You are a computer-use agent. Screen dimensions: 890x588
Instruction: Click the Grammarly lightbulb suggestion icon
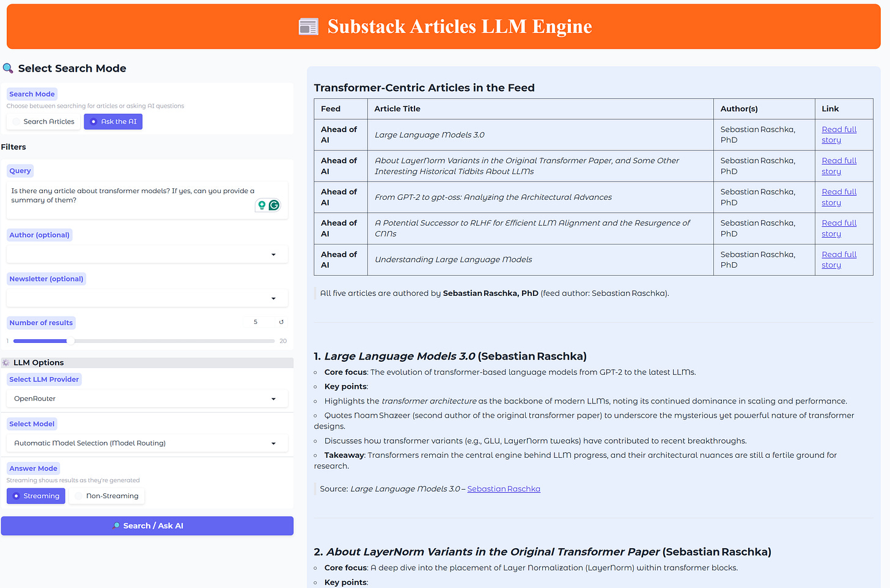click(262, 205)
